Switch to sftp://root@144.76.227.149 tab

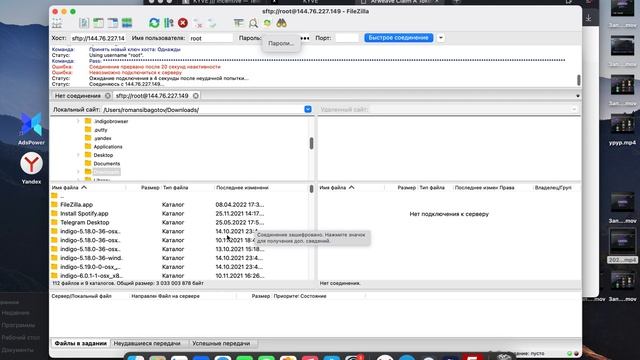pos(152,96)
